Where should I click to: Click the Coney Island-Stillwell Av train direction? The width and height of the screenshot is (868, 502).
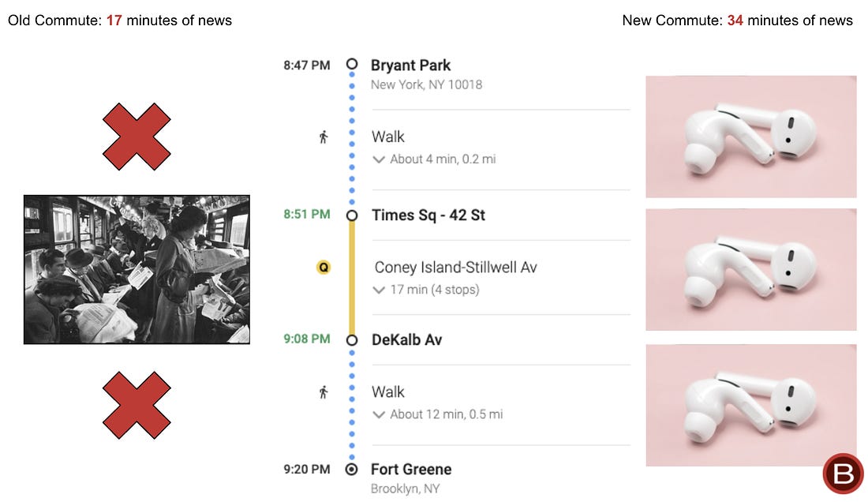tap(455, 268)
